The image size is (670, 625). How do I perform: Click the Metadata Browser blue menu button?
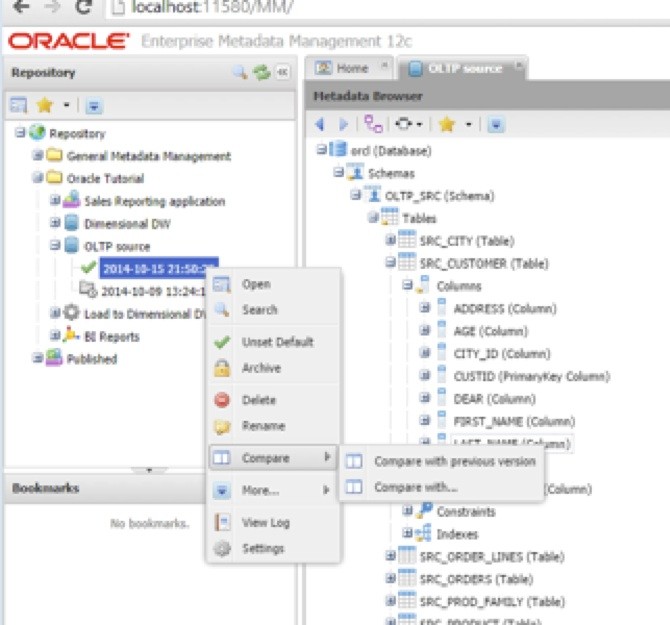pos(496,125)
